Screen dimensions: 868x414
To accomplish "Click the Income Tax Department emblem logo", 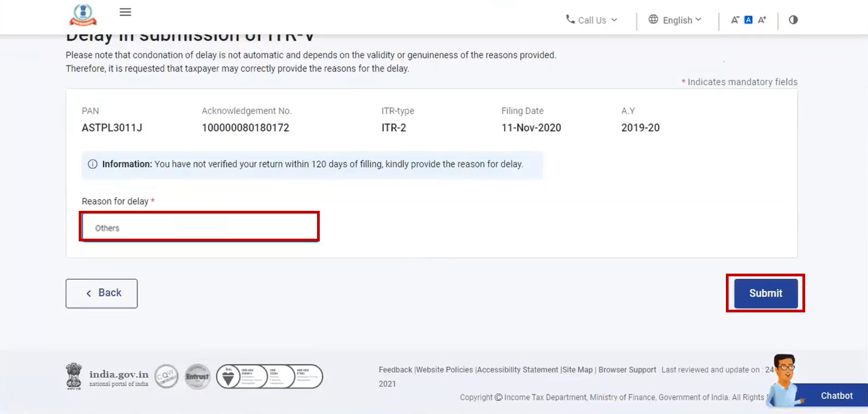I will point(83,15).
